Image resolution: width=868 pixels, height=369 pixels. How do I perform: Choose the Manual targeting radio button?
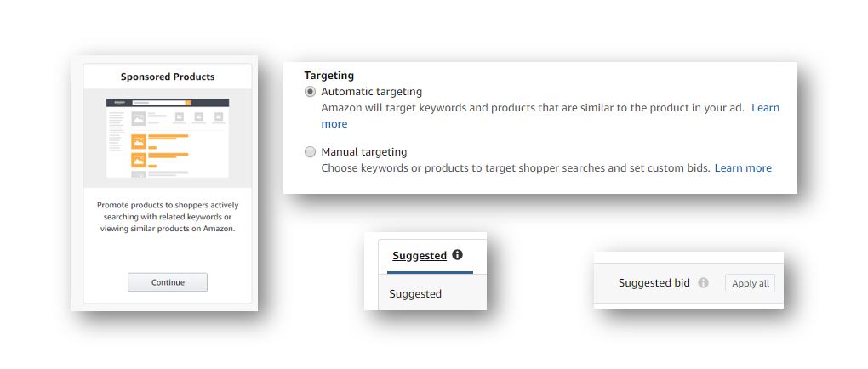point(310,152)
